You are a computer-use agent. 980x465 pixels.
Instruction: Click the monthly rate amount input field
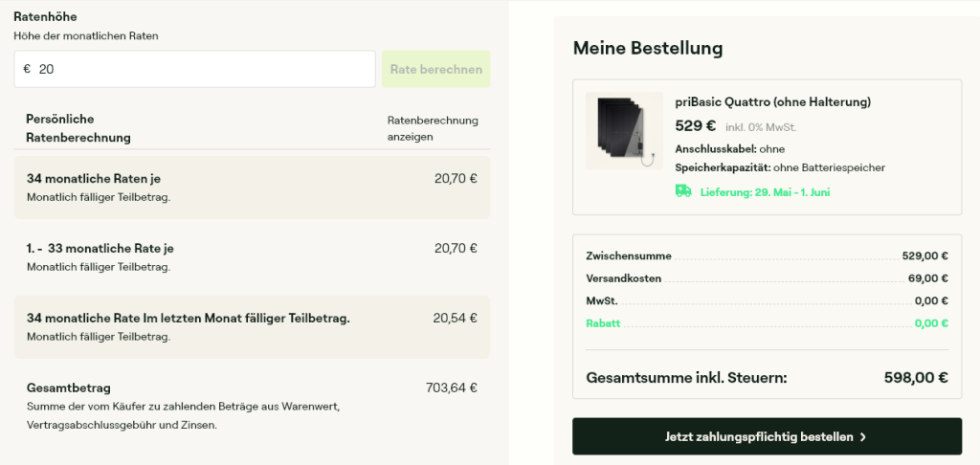point(195,69)
